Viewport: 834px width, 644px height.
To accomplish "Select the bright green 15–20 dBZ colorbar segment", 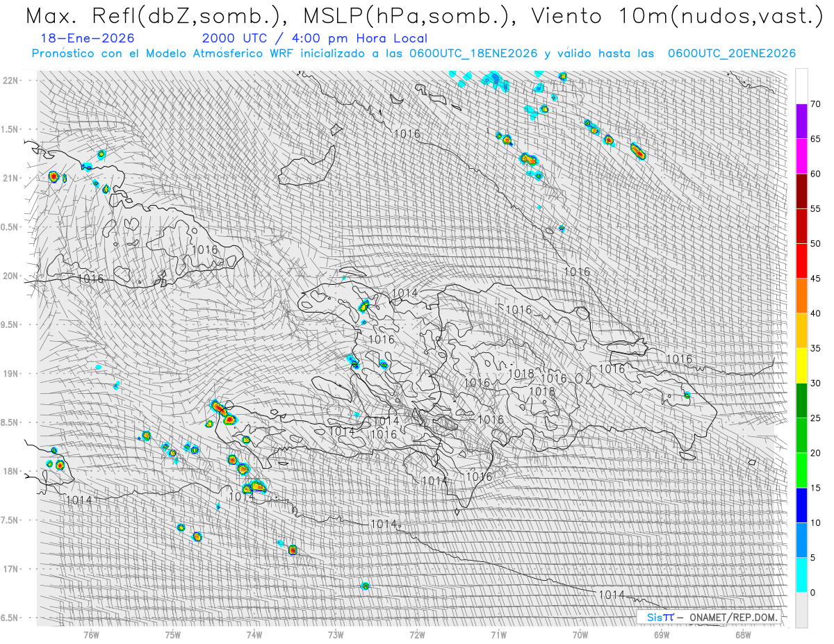I will coord(801,470).
